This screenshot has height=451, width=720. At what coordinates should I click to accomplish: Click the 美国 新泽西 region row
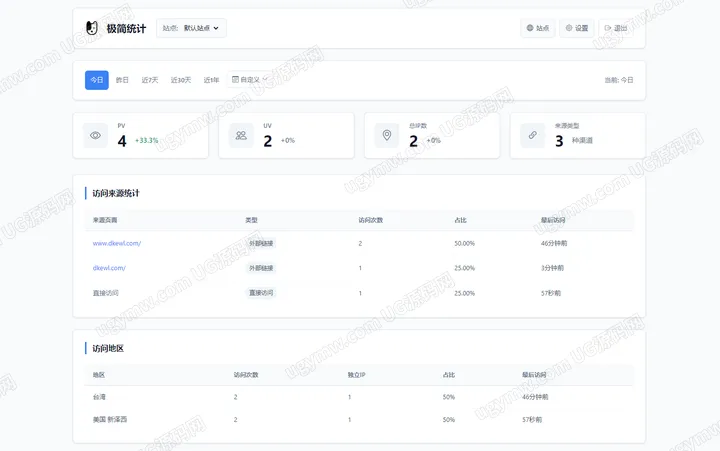(x=359, y=419)
